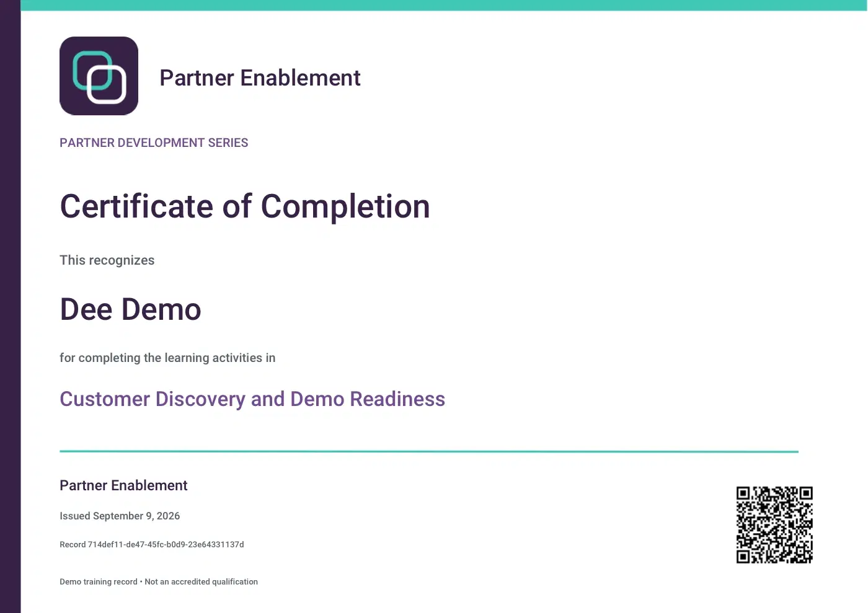Screen dimensions: 868x613
Task: Click the QR code on the certificate
Action: pos(774,525)
